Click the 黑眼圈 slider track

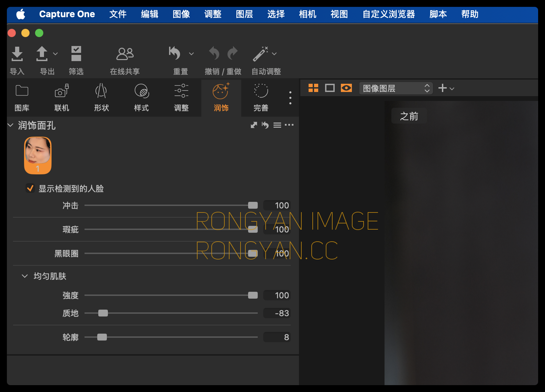coord(171,253)
